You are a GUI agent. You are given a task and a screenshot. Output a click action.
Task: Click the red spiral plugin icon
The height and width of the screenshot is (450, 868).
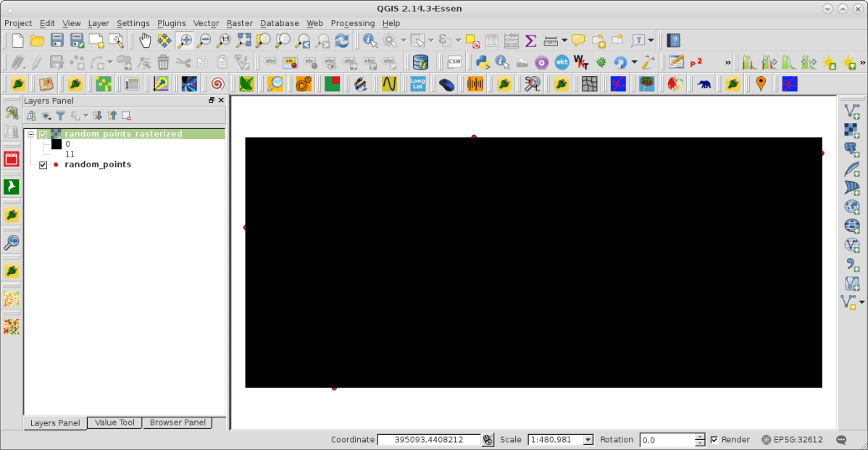click(x=217, y=84)
